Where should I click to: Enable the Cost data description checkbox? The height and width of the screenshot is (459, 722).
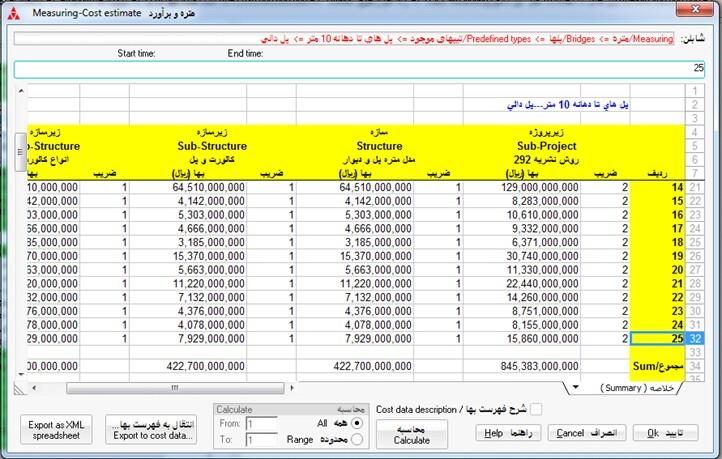[x=537, y=408]
